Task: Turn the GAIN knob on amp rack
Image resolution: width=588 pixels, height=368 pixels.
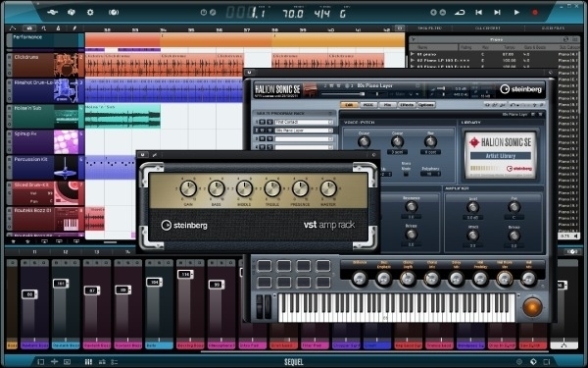Action: click(x=188, y=188)
